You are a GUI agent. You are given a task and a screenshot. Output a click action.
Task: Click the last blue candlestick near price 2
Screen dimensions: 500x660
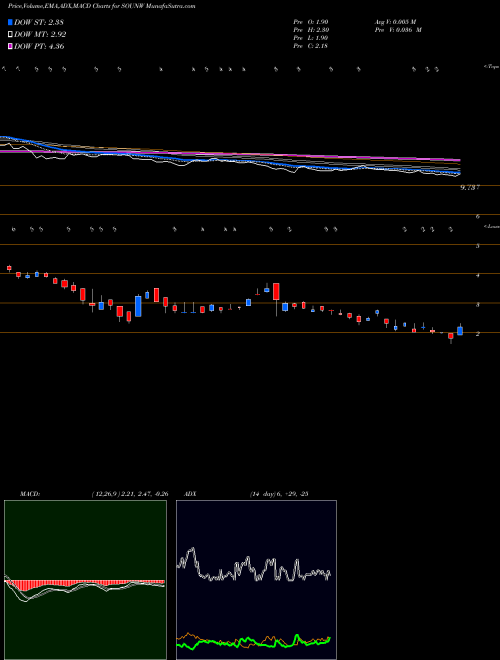point(460,331)
